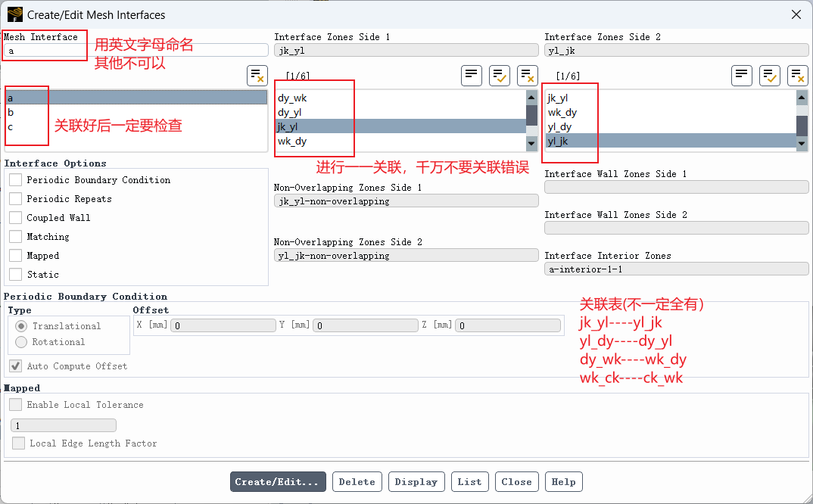This screenshot has width=813, height=504.
Task: Deselect all zones icon for Side 2
Action: coord(798,76)
